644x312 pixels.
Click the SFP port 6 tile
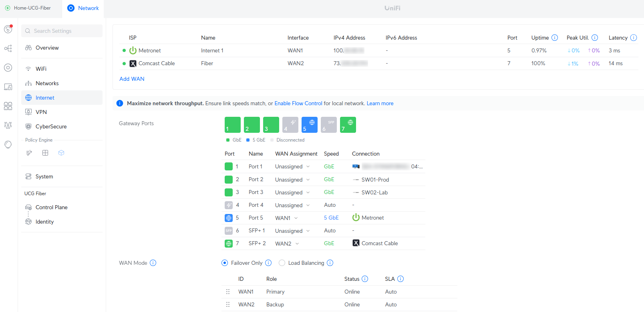328,125
